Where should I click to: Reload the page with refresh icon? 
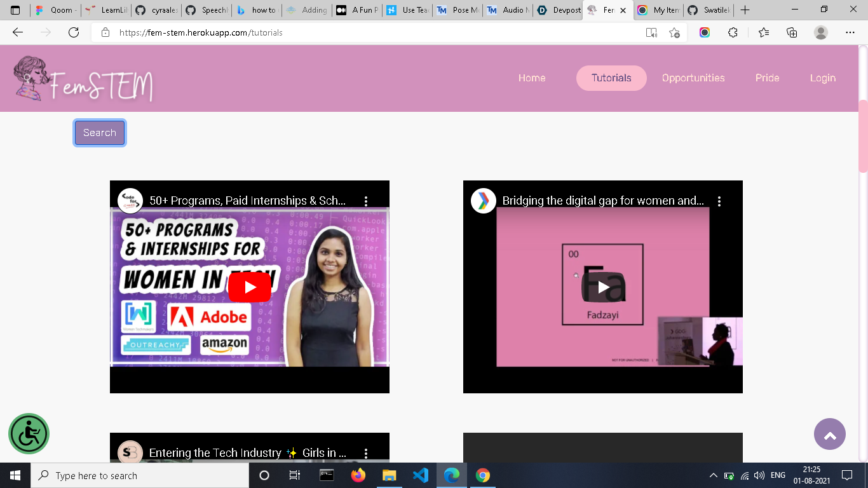tap(74, 32)
